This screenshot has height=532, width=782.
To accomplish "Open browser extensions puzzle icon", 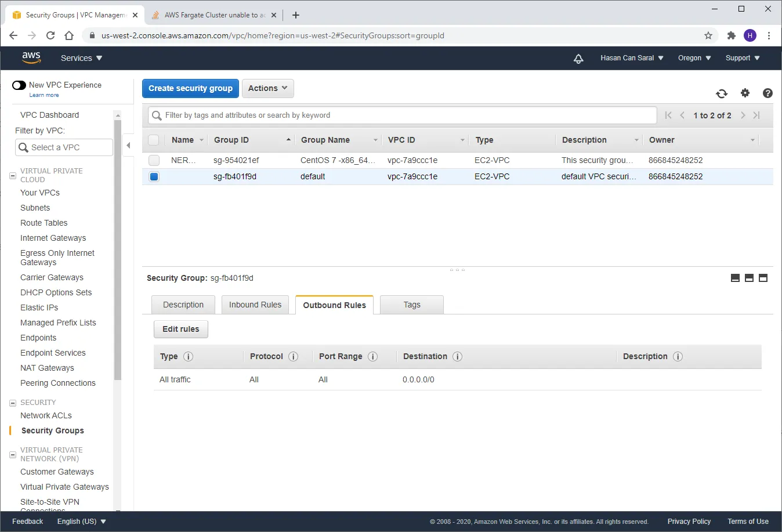I will [x=732, y=35].
